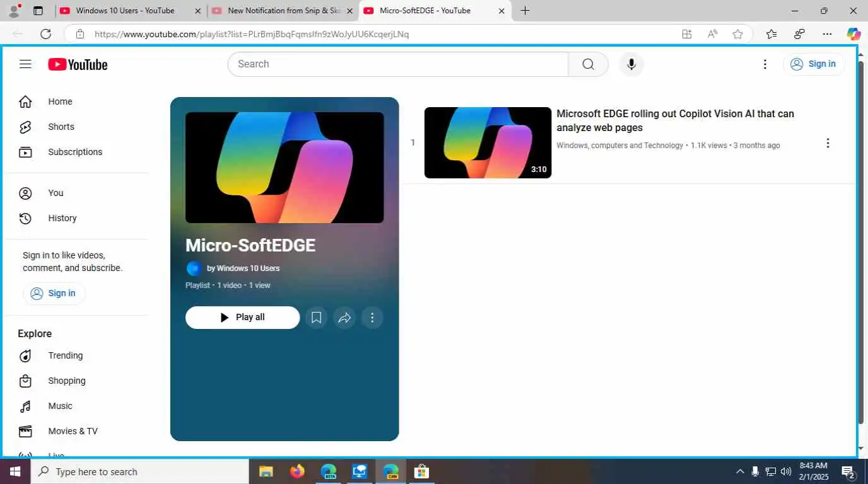Click the address bar URL
The height and width of the screenshot is (484, 868).
[x=252, y=34]
